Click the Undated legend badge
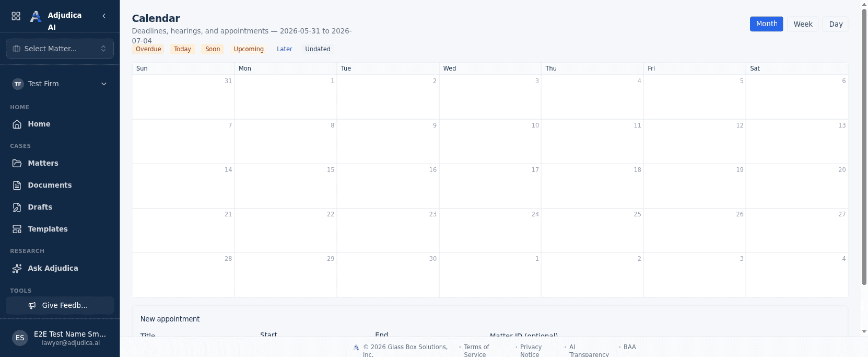The image size is (868, 357). [318, 49]
